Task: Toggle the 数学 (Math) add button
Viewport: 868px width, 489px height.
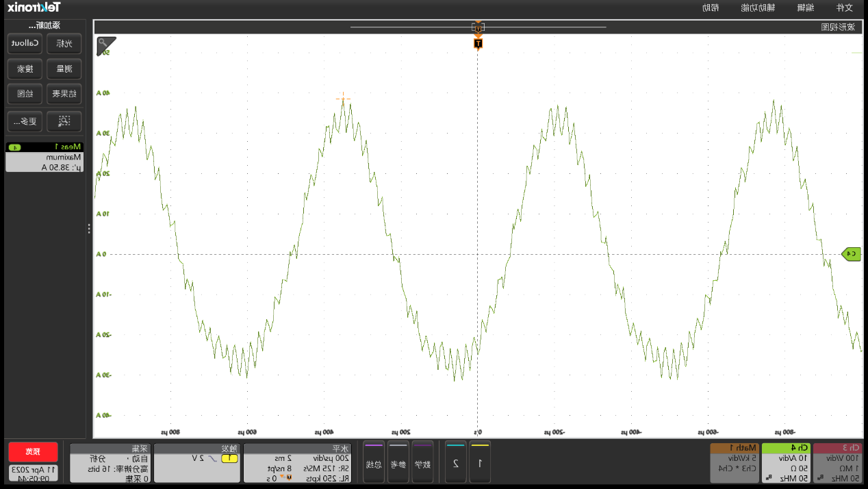Action: pyautogui.click(x=422, y=462)
